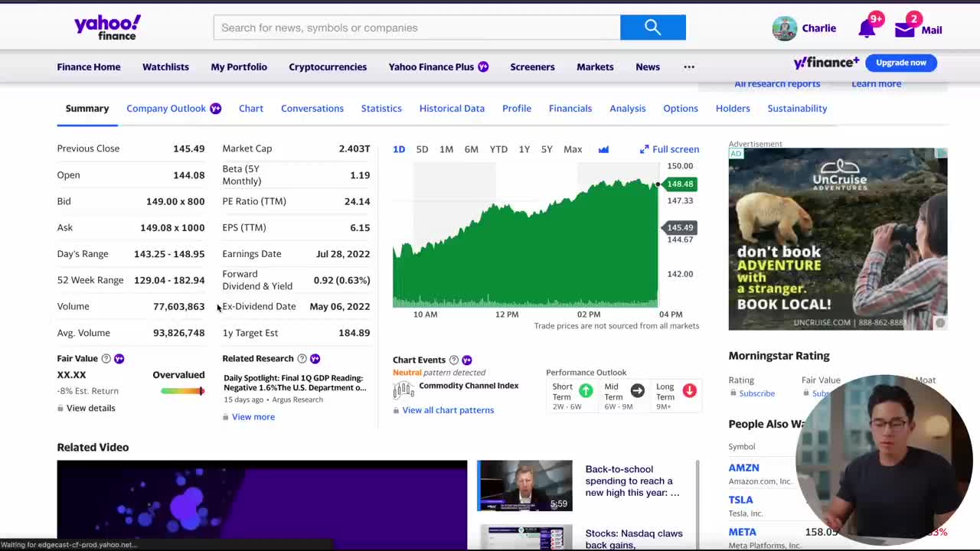The height and width of the screenshot is (551, 980).
Task: Click the Chart Events help icon
Action: (x=454, y=360)
